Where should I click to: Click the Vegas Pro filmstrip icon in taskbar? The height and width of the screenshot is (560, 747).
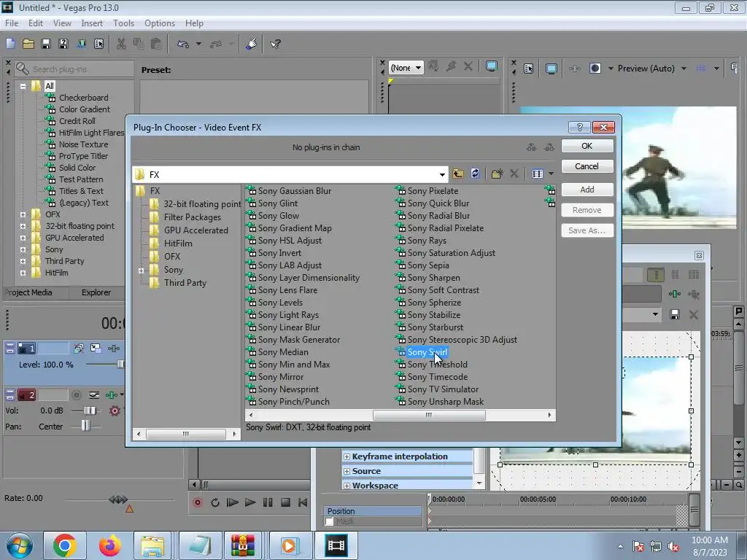click(336, 545)
